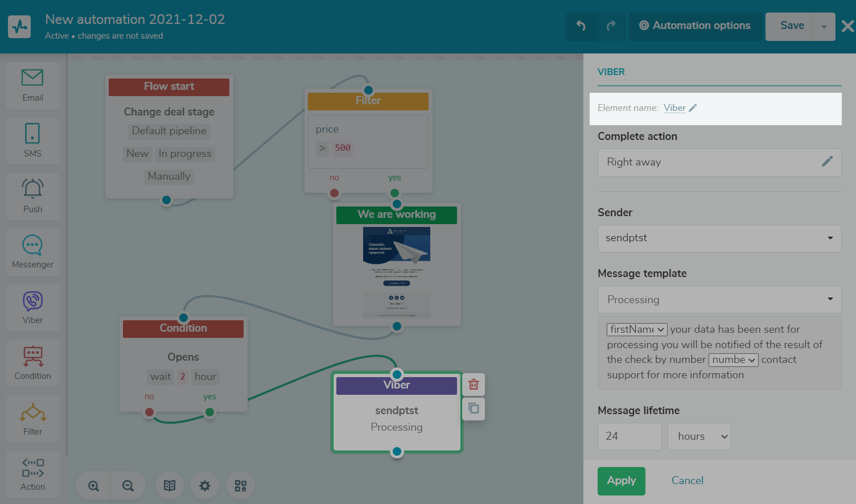Duplicate the selected Viber block
The height and width of the screenshot is (504, 856).
pyautogui.click(x=474, y=408)
